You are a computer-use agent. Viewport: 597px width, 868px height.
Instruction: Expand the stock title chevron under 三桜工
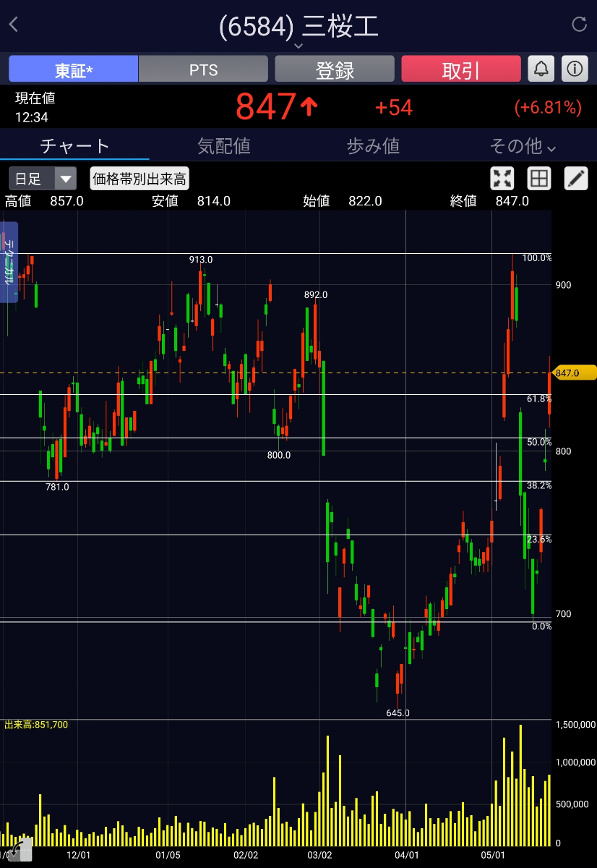pos(298,46)
